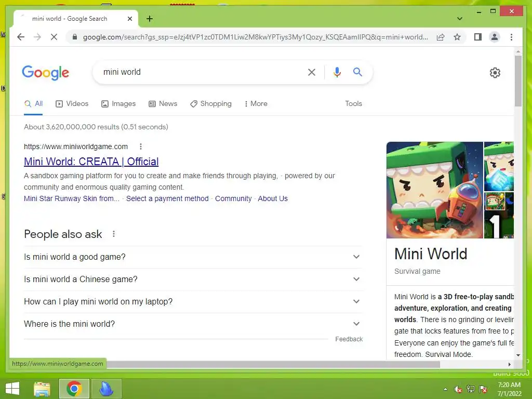Switch to the Shopping tab
The width and height of the screenshot is (532, 399).
point(211,104)
